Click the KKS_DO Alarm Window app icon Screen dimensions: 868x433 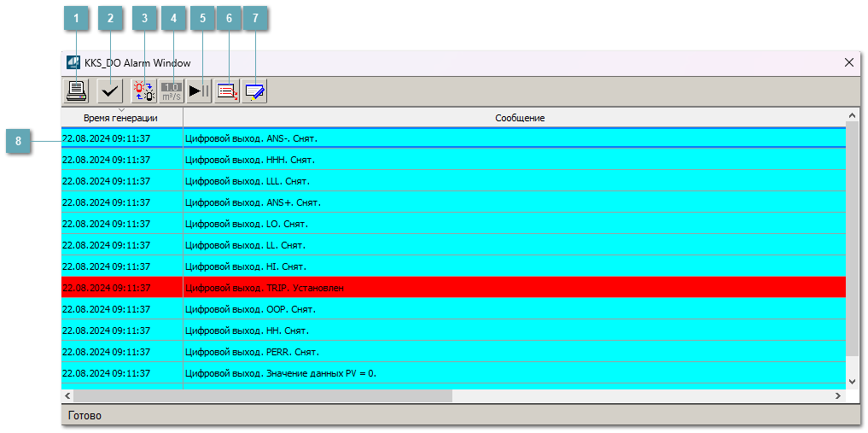tap(73, 62)
